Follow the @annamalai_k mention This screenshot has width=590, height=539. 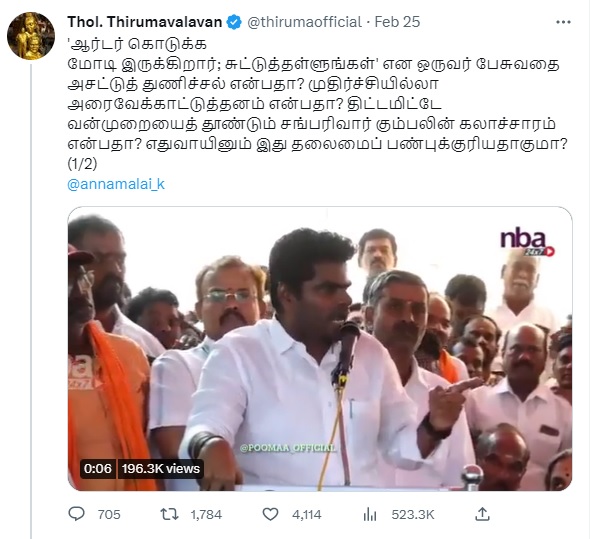[x=116, y=184]
